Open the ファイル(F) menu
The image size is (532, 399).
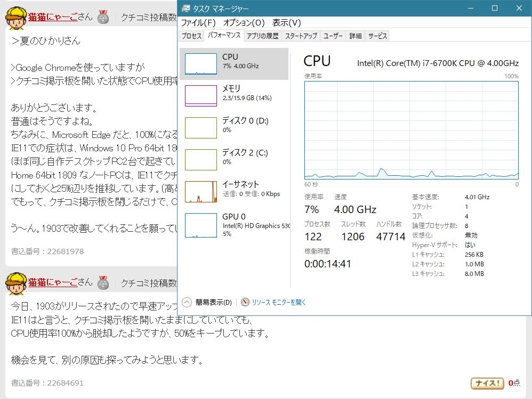coord(198,23)
